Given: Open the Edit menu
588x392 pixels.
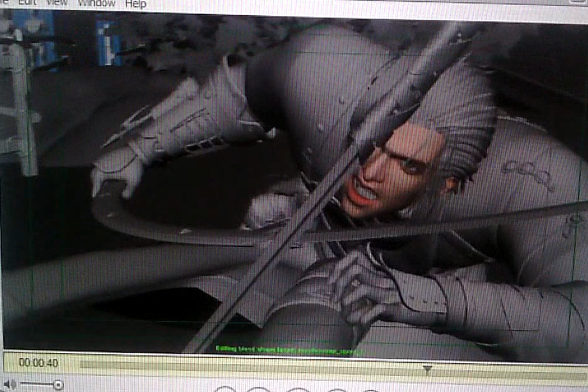Looking at the screenshot, I should 27,3.
